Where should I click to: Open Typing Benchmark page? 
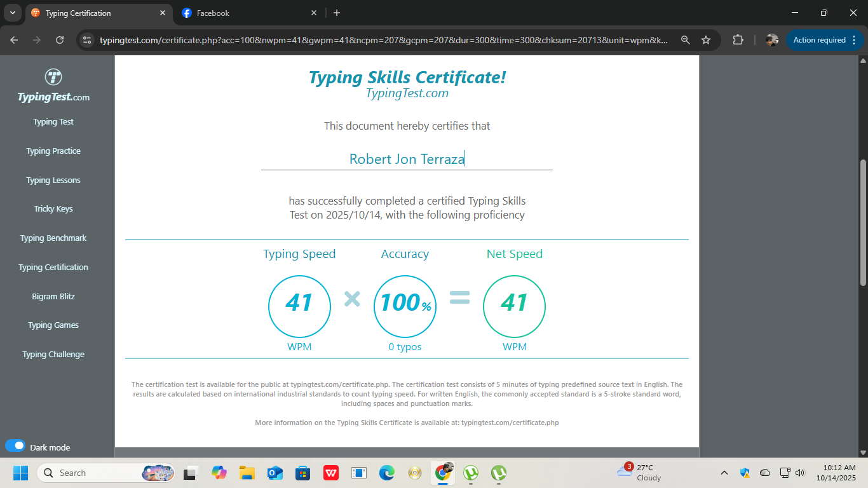[x=53, y=238]
